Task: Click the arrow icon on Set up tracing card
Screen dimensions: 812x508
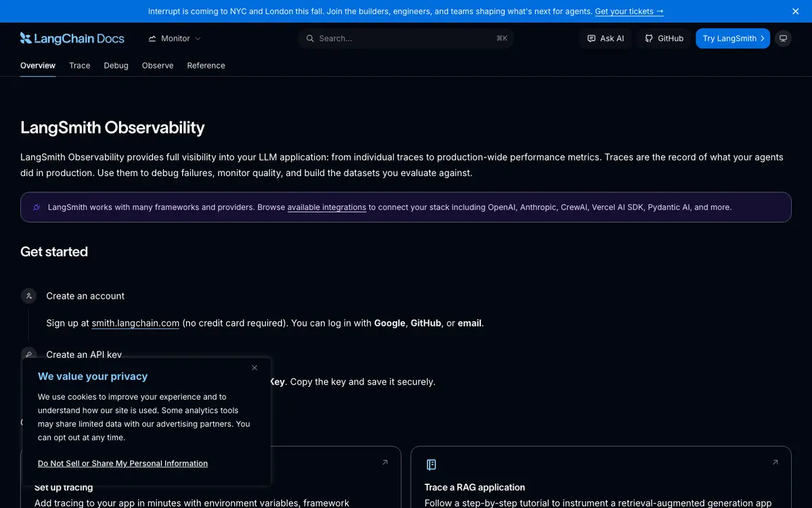Action: tap(385, 463)
